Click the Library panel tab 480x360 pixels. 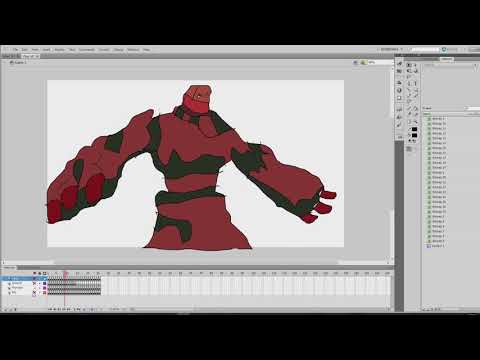pyautogui.click(x=446, y=59)
